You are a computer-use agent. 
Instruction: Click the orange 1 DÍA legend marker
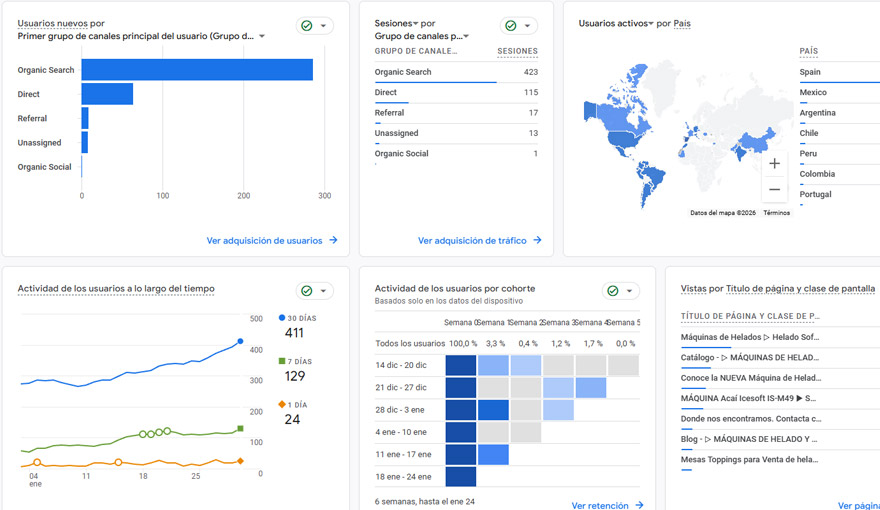[283, 405]
